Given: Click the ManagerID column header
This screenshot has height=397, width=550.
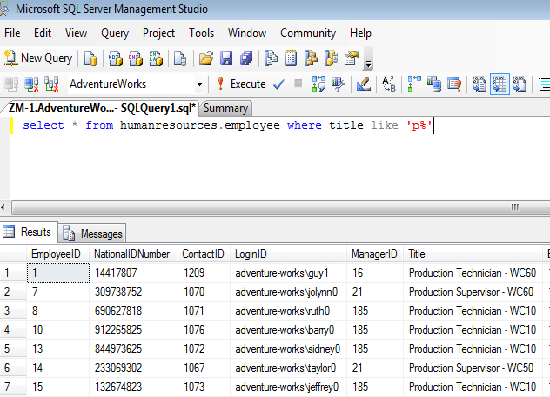Looking at the screenshot, I should (374, 254).
